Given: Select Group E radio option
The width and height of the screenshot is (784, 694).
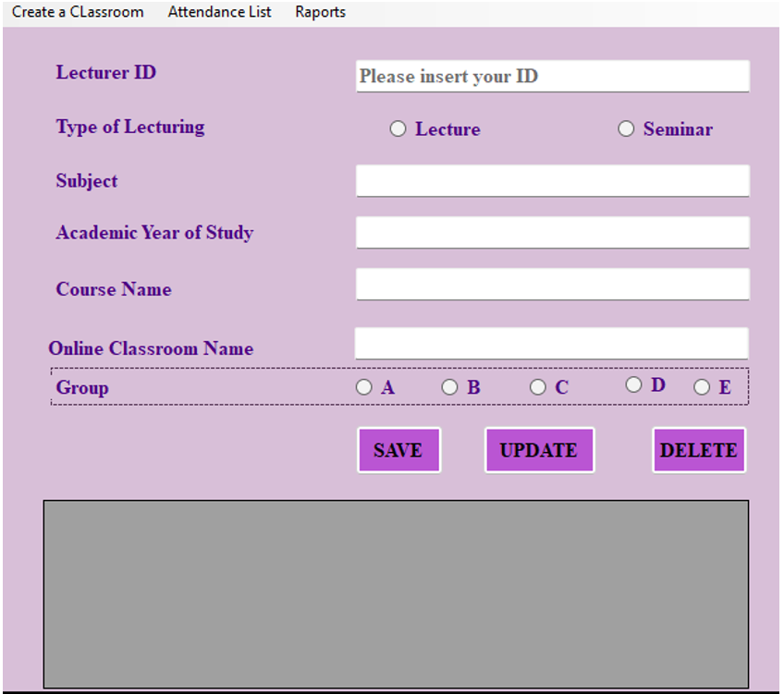Looking at the screenshot, I should [703, 387].
